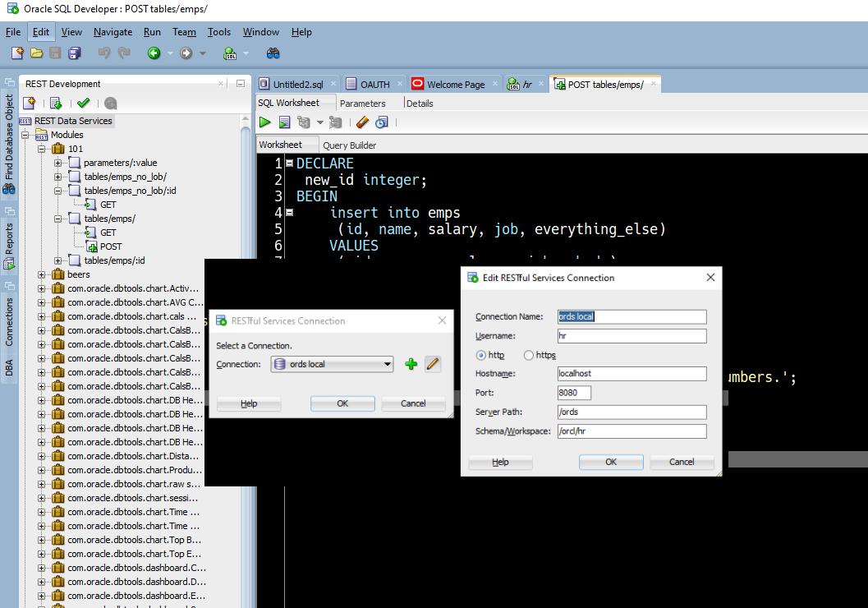Image resolution: width=868 pixels, height=608 pixels.
Task: Run the statement with the green play icon
Action: tap(265, 122)
